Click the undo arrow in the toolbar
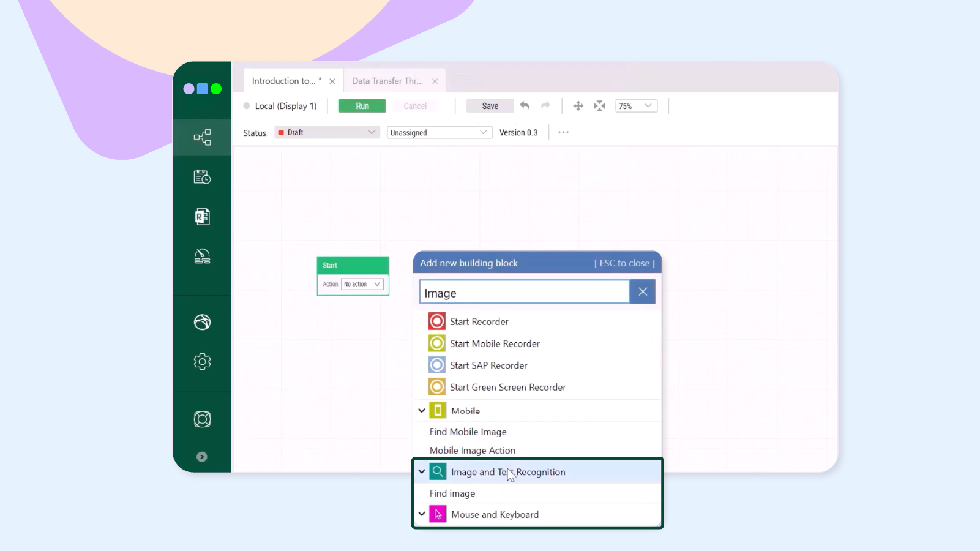 (525, 105)
